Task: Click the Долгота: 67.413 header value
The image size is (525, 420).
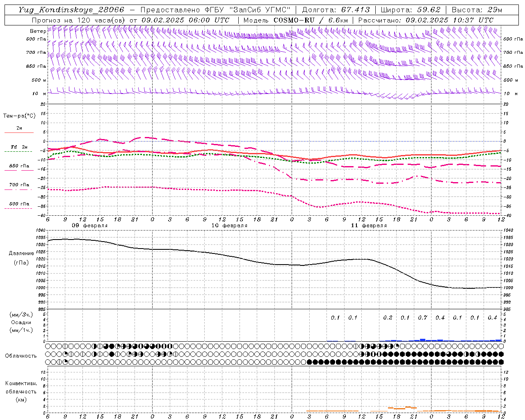Action: (336, 10)
